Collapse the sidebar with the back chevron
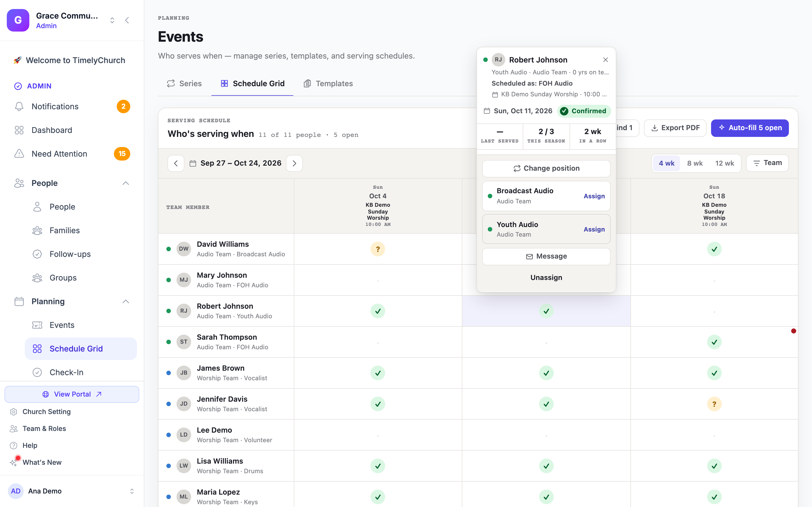 point(127,20)
